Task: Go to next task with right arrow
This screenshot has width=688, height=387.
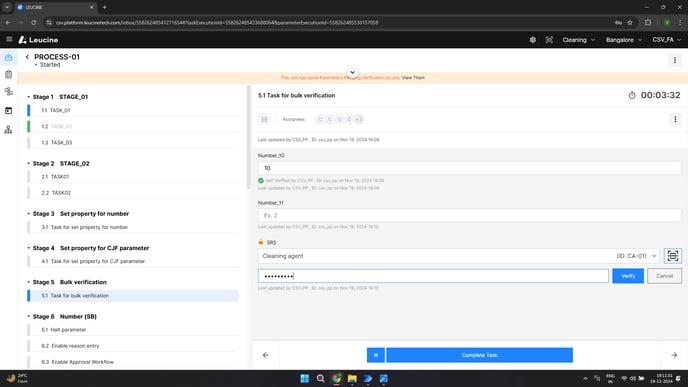Action: pos(674,355)
